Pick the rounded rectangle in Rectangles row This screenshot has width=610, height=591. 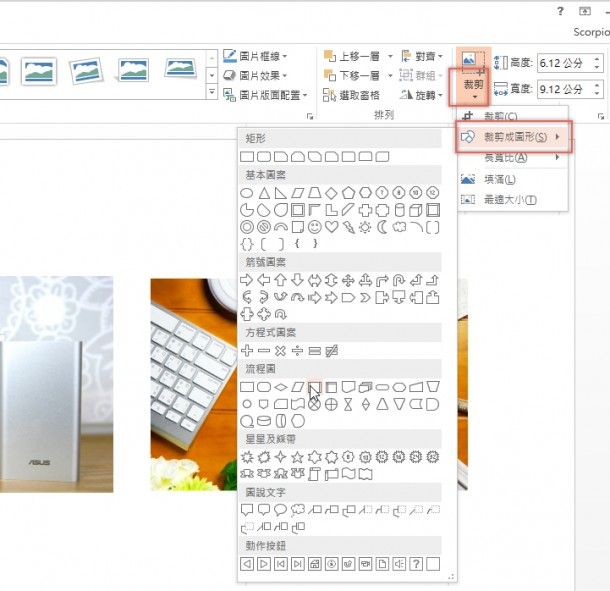(264, 157)
